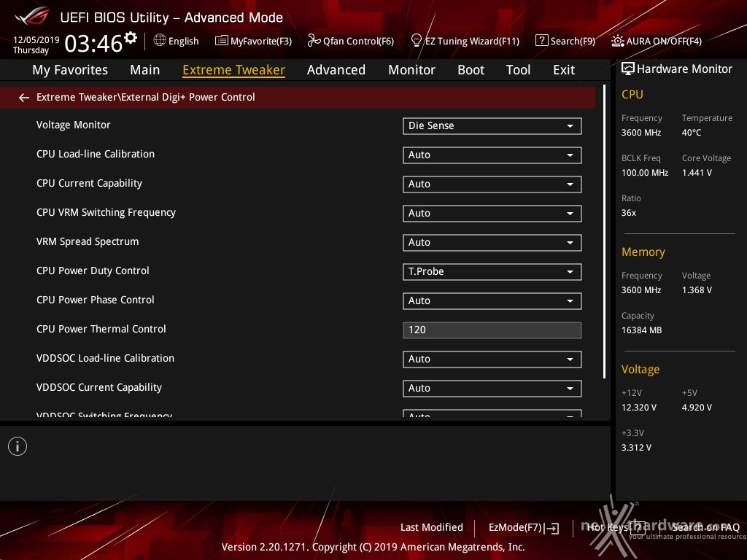The height and width of the screenshot is (560, 747).
Task: Select the CPU Power Thermal Control label
Action: coord(101,329)
